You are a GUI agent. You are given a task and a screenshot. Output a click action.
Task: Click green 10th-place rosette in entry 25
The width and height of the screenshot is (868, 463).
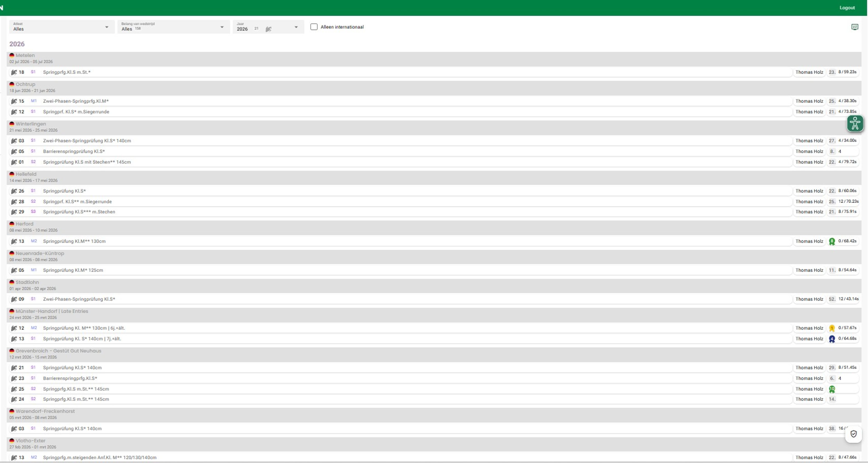pos(832,389)
